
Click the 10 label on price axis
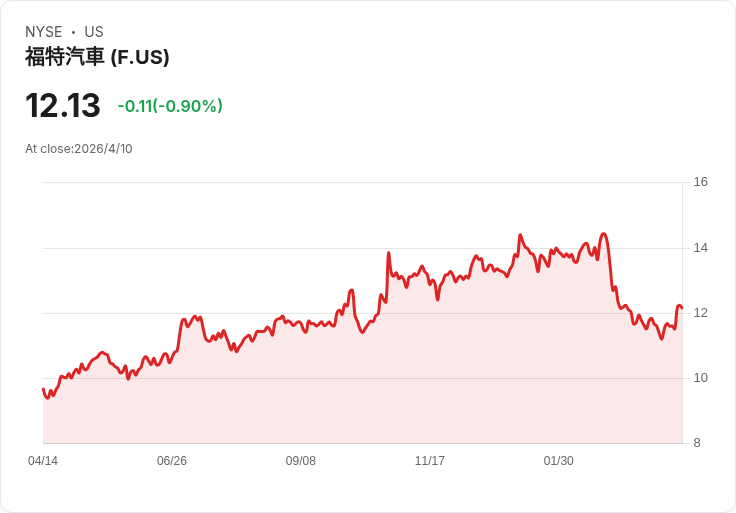point(700,378)
